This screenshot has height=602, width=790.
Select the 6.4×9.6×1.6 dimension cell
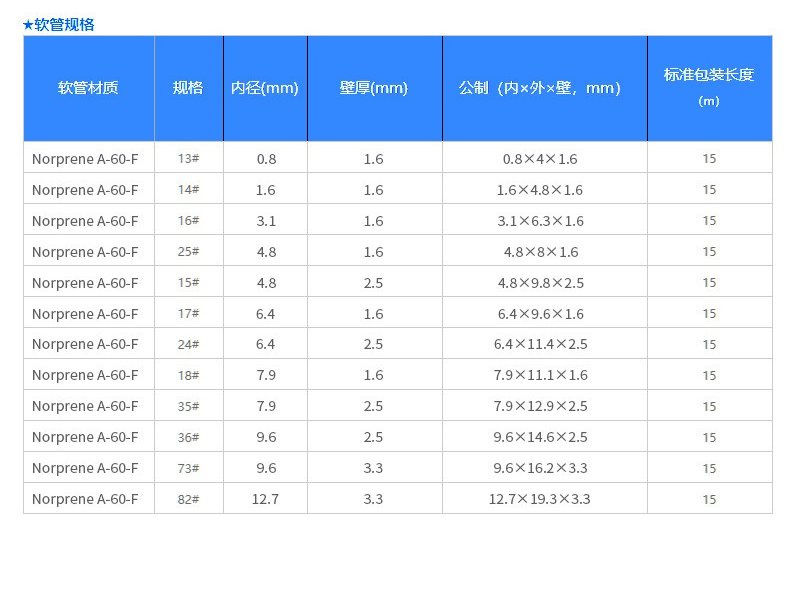[541, 314]
